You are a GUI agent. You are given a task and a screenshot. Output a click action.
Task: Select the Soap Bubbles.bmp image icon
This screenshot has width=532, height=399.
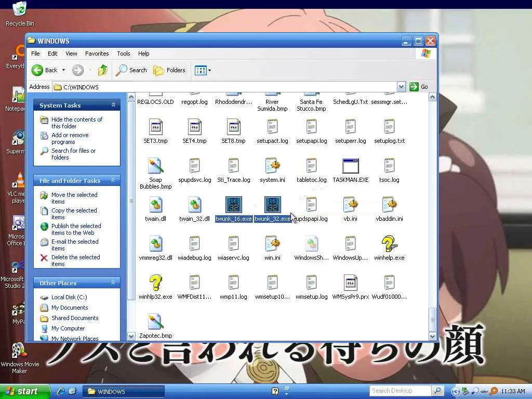coord(155,166)
